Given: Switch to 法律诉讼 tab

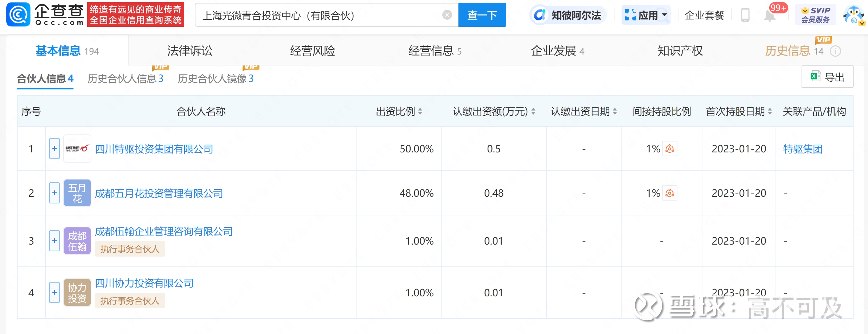Looking at the screenshot, I should 190,51.
